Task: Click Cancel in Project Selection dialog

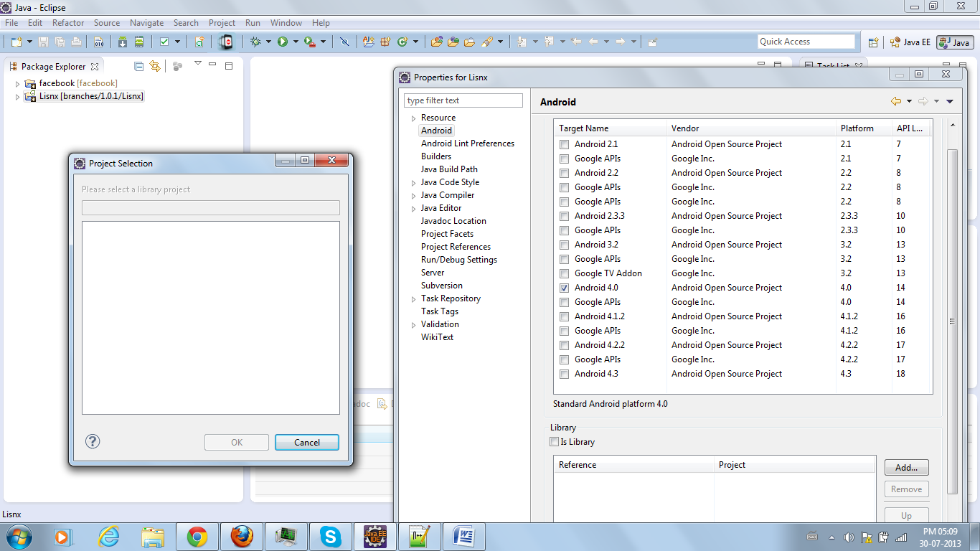Action: [x=307, y=442]
